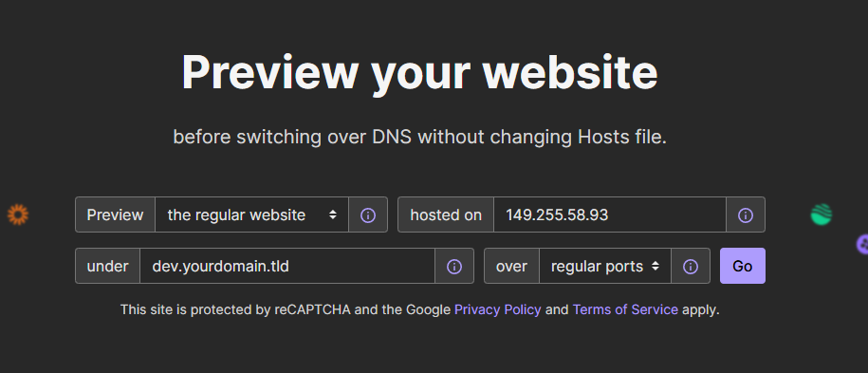Click the IP address field showing 149.255.58.93
The image size is (868, 373).
click(x=610, y=214)
